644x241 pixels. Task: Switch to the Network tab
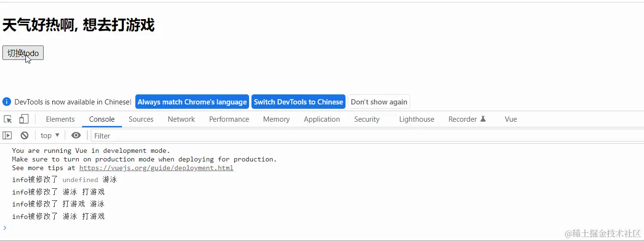click(x=181, y=119)
